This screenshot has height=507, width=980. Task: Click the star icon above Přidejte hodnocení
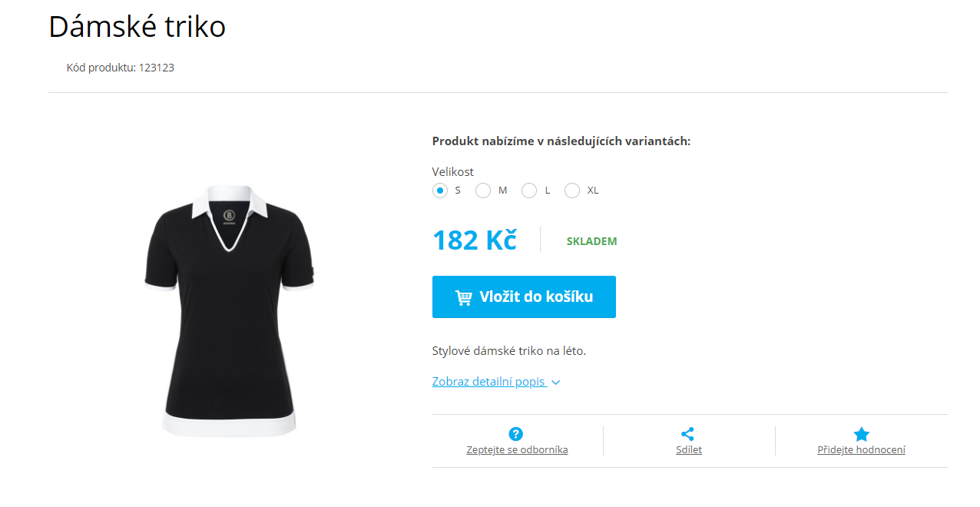[862, 434]
